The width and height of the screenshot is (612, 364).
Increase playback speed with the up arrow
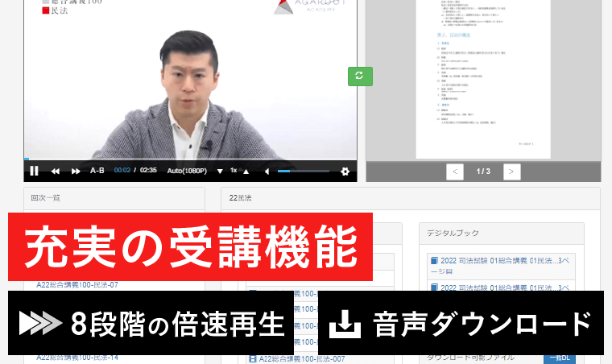point(246,171)
